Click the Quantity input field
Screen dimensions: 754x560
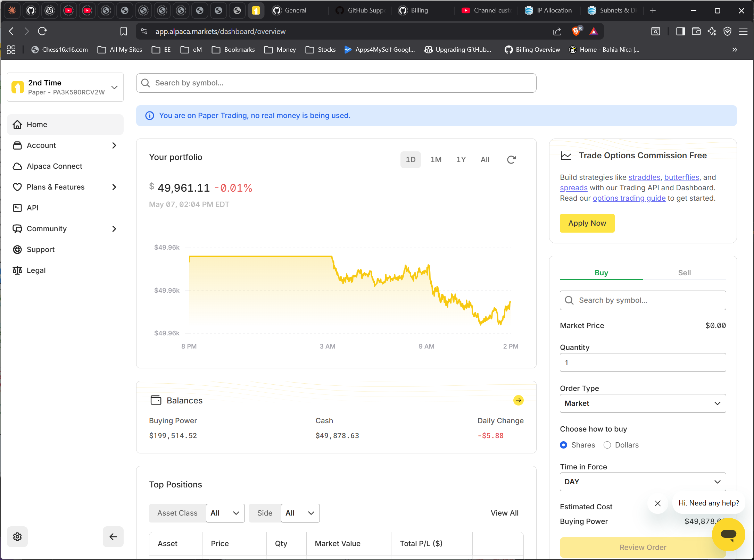643,362
